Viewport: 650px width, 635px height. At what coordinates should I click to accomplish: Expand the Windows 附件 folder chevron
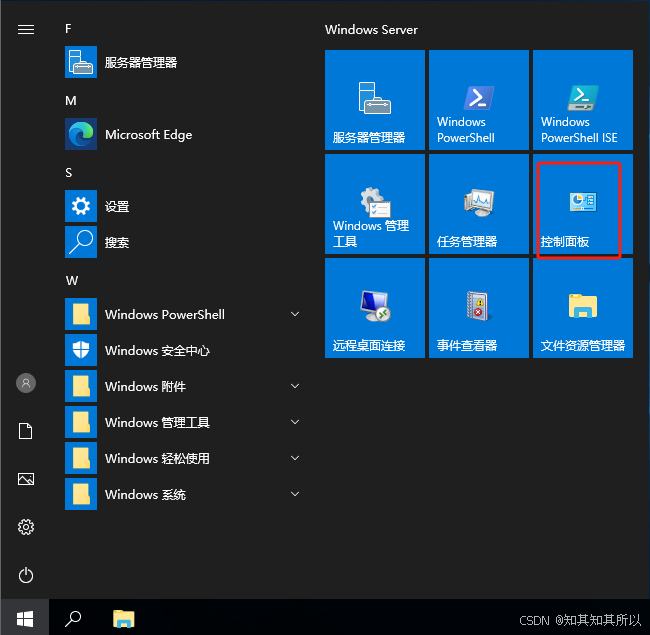tap(295, 386)
